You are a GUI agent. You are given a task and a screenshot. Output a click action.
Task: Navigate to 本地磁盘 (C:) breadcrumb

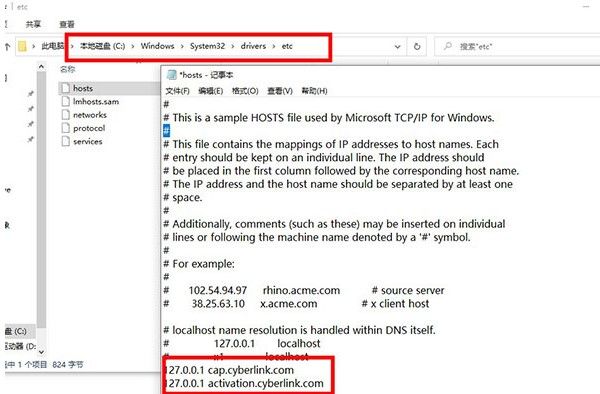coord(103,46)
